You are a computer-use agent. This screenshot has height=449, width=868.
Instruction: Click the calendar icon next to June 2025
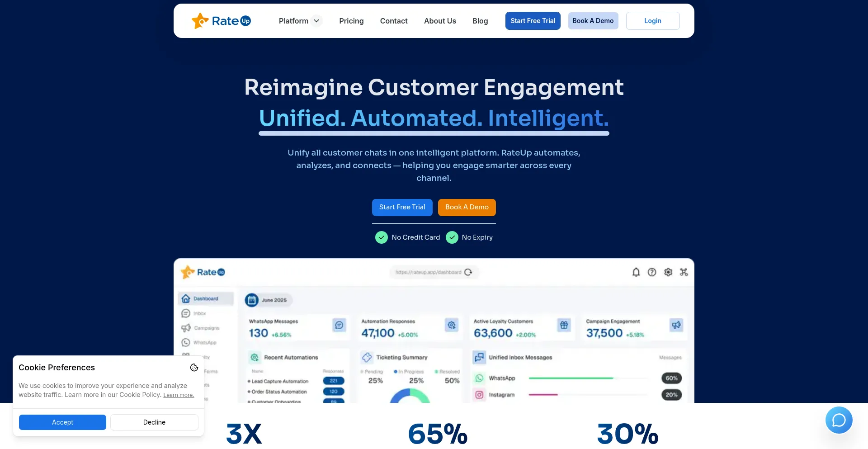click(252, 300)
